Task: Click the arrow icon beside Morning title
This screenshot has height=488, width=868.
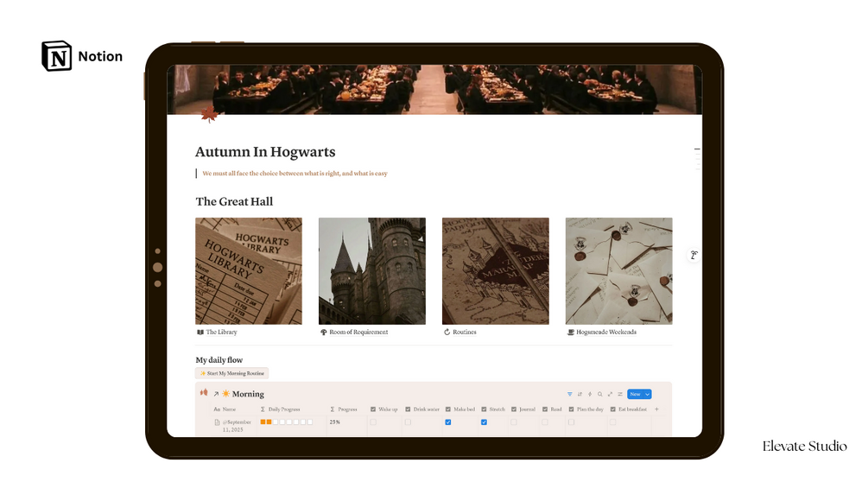Action: click(216, 394)
